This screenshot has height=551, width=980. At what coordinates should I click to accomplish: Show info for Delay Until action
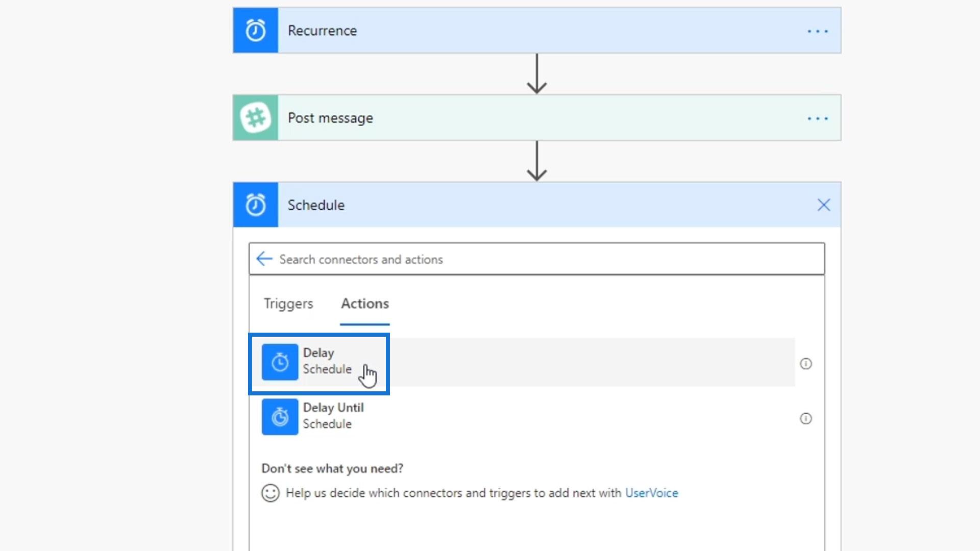click(x=805, y=419)
